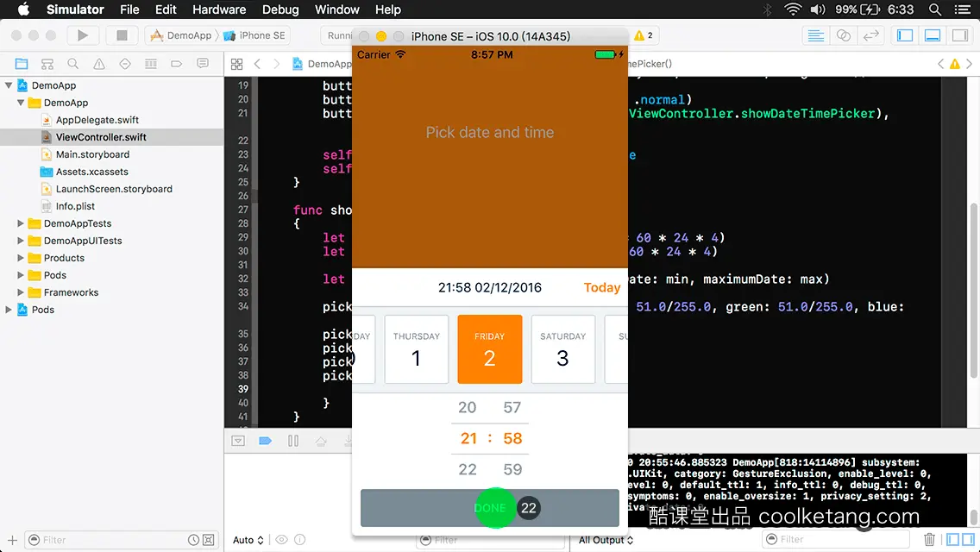Open the Debug menu
980x552 pixels.
tap(280, 9)
